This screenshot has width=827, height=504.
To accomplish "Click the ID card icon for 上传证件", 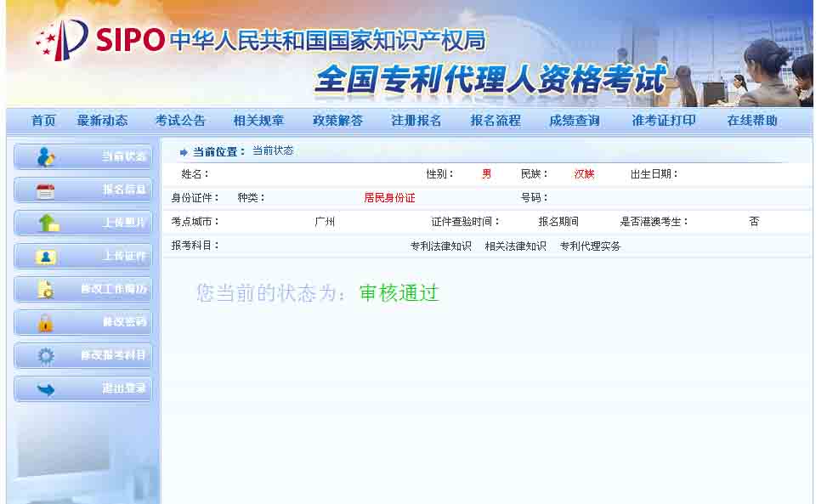I will click(46, 257).
